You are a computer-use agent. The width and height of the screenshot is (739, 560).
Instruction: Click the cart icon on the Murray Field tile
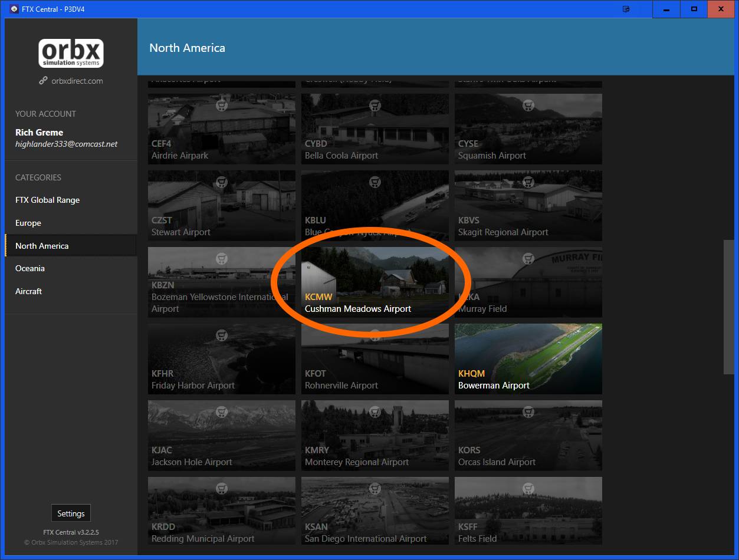[528, 259]
